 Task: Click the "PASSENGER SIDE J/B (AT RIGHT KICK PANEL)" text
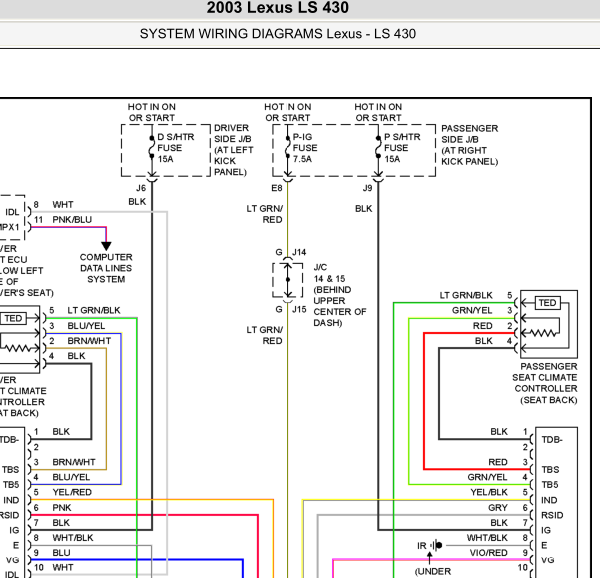point(470,145)
